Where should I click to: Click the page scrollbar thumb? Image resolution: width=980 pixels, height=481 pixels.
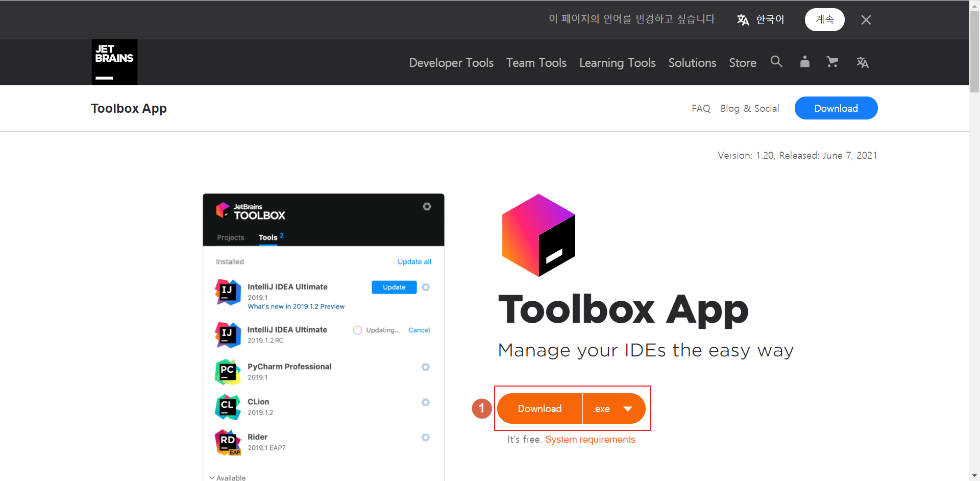[974, 51]
